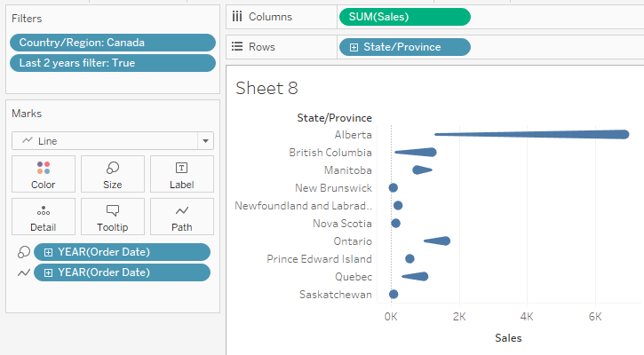Select the Country/Region: Canada filter pill

click(x=112, y=43)
